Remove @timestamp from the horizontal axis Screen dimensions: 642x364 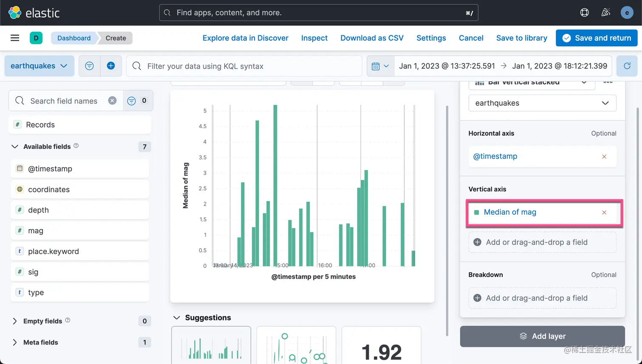tap(604, 157)
